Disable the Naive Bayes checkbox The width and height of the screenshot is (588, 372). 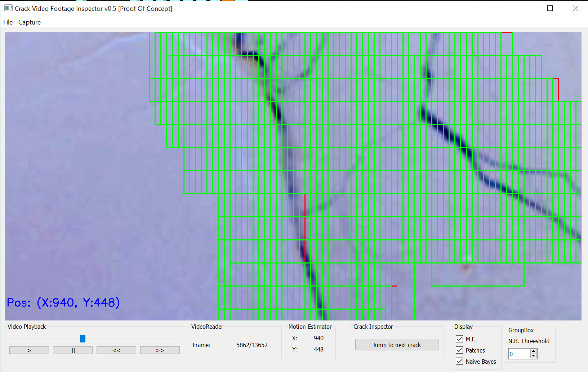[459, 361]
